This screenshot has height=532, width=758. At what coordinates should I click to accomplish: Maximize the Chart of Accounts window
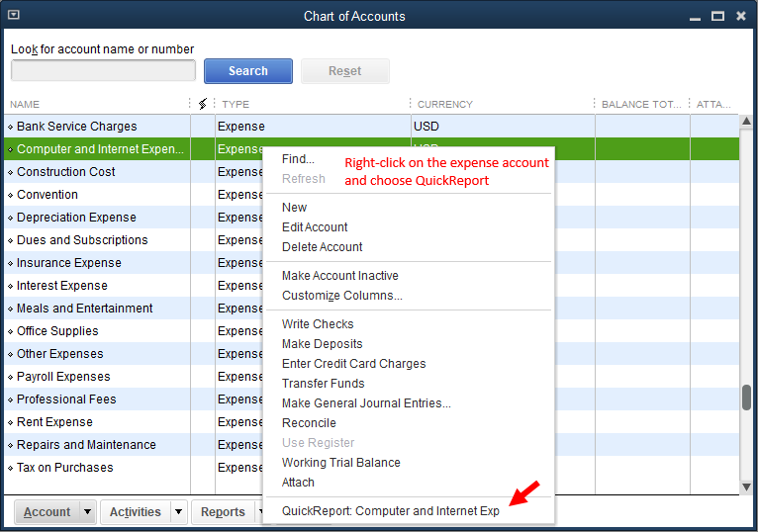pyautogui.click(x=717, y=16)
